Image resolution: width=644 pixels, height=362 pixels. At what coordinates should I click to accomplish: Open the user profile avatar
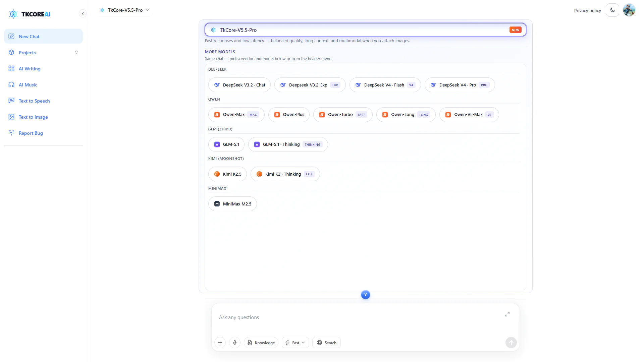click(x=629, y=10)
